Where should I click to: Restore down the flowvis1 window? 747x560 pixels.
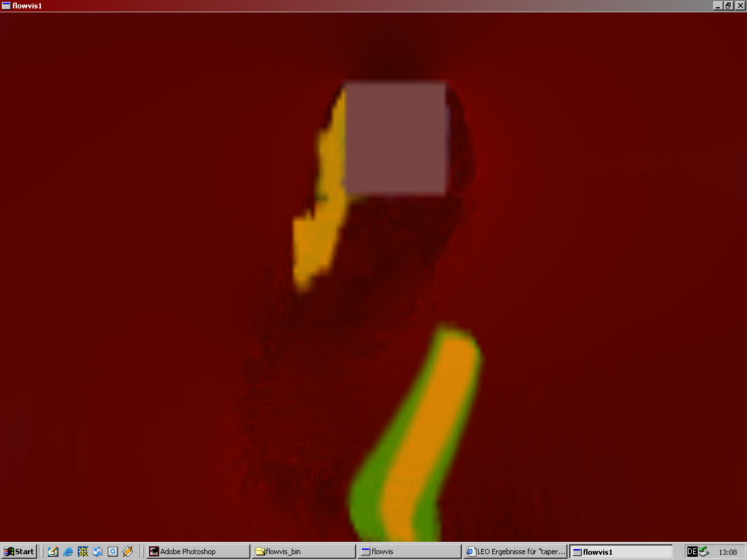728,6
